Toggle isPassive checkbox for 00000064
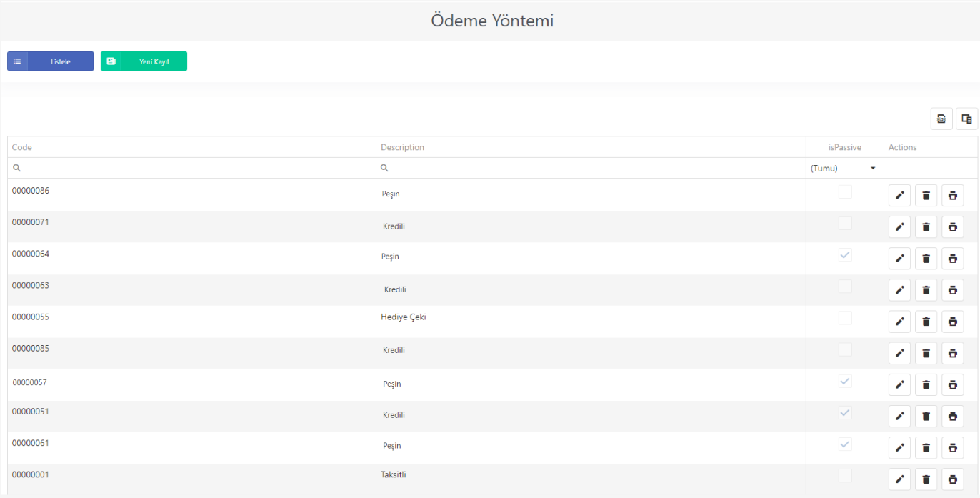980x498 pixels. pyautogui.click(x=845, y=254)
